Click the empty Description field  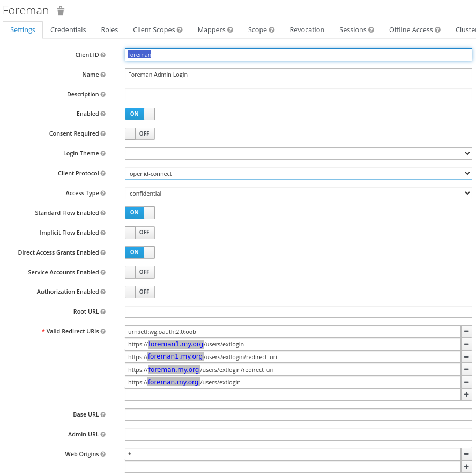299,94
